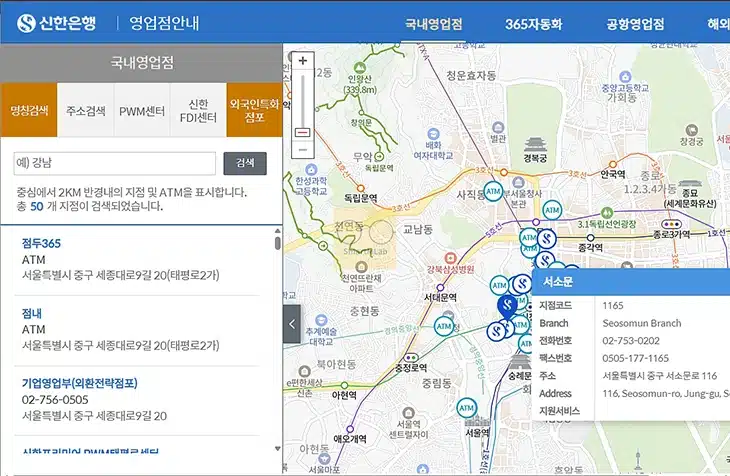Click the 배화여자대학교 school icon
The height and width of the screenshot is (476, 730).
pos(433,134)
